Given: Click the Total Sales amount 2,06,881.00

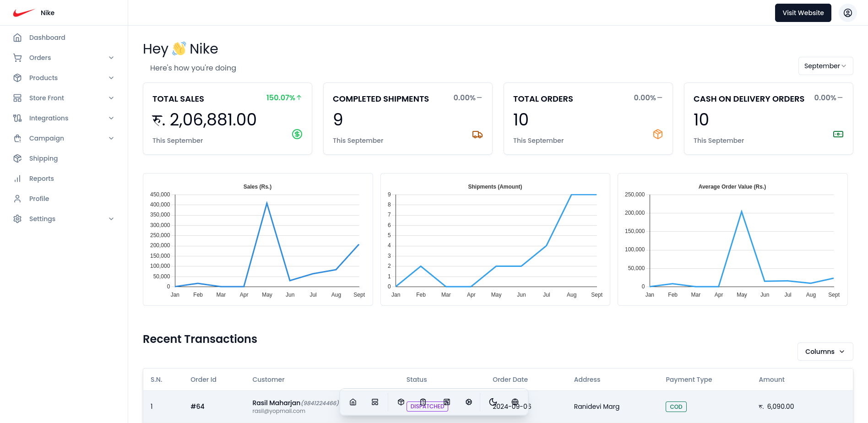Looking at the screenshot, I should [204, 120].
